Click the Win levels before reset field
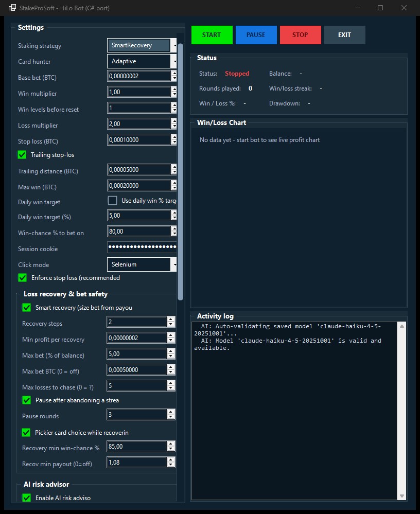This screenshot has width=420, height=514. pos(139,108)
